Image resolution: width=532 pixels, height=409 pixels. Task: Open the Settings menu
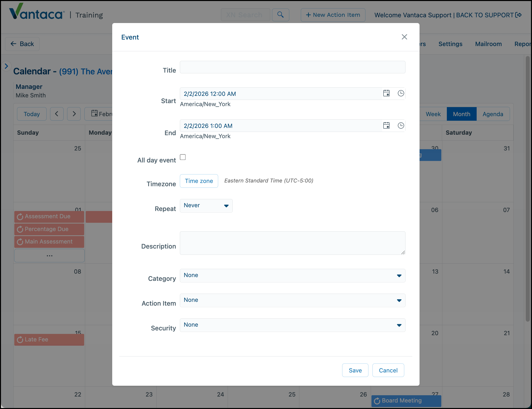[x=450, y=44]
